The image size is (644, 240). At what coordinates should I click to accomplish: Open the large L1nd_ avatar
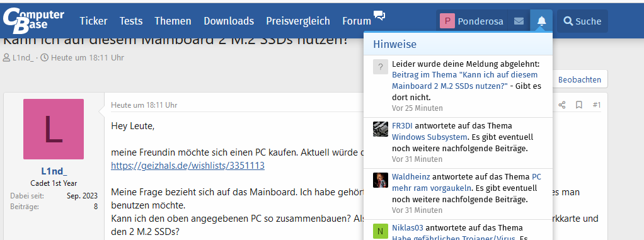pos(54,129)
